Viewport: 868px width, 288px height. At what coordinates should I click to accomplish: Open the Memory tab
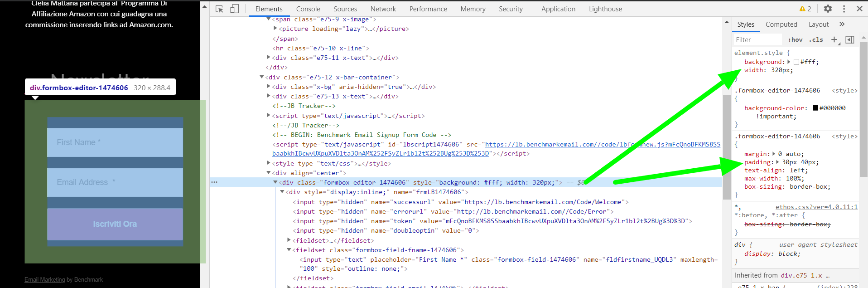(473, 9)
